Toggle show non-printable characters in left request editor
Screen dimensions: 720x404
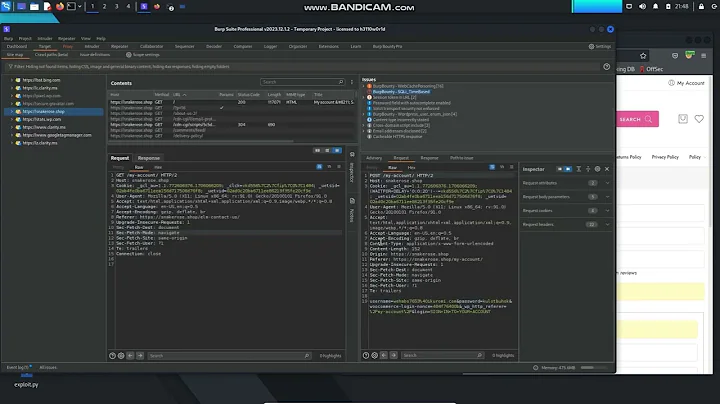coord(329,167)
